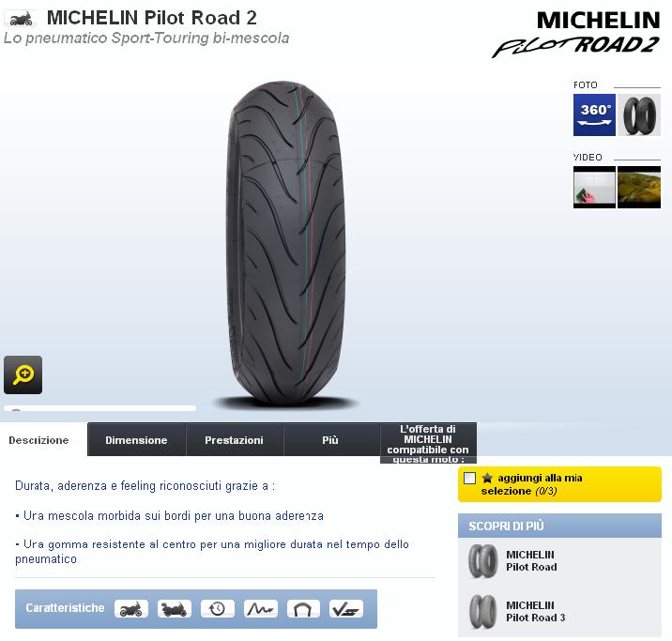Image resolution: width=672 pixels, height=641 pixels.
Task: Click the yellow magnifier zoom icon
Action: 23,374
